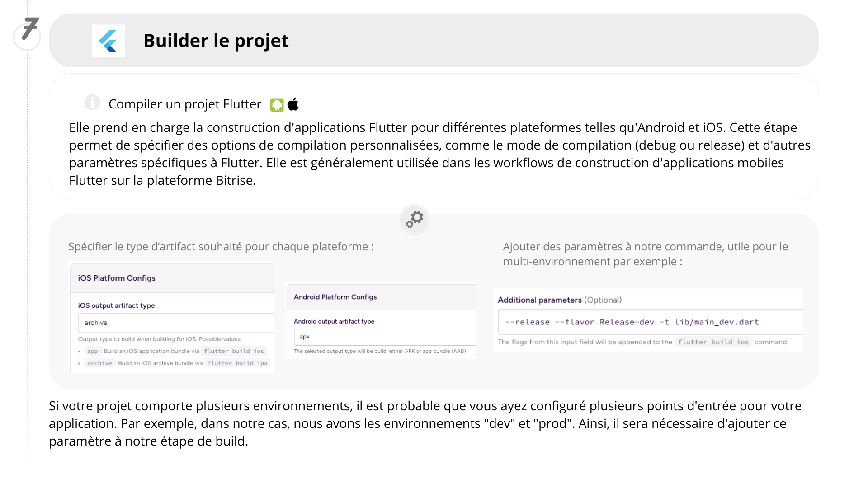Click the "Additional parameters (Optional)" label
The width and height of the screenshot is (868, 488).
coord(560,300)
